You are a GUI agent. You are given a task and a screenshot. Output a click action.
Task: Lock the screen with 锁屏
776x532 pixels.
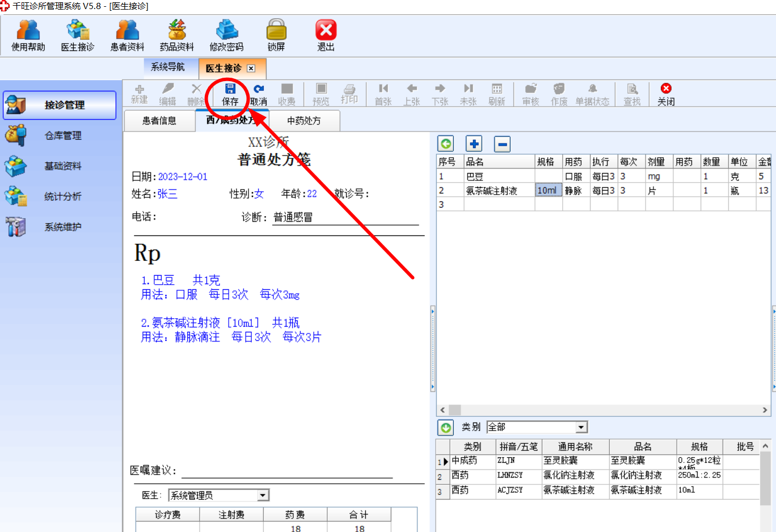[276, 35]
